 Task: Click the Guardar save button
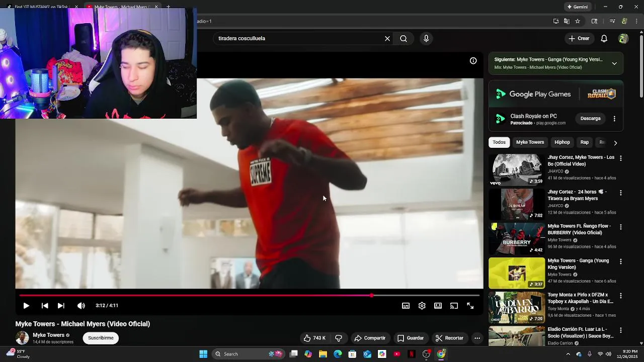pyautogui.click(x=410, y=338)
